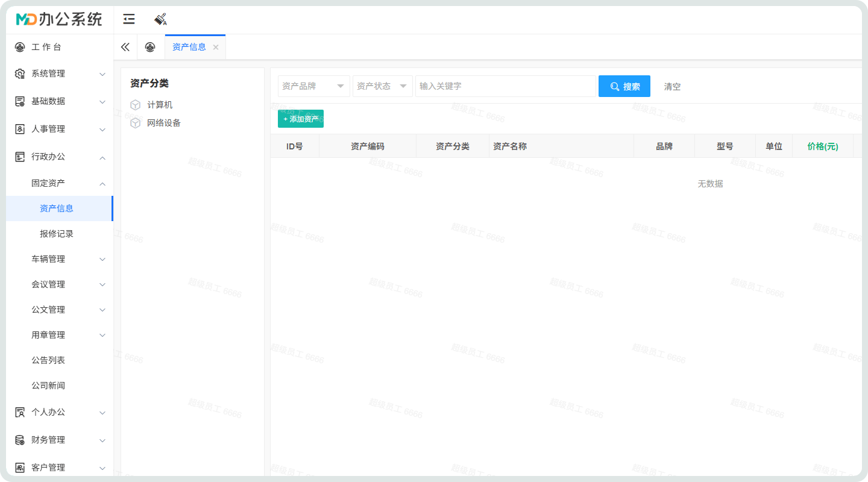The image size is (868, 482).
Task: Collapse the 固定资产 submenu
Action: [x=102, y=184]
